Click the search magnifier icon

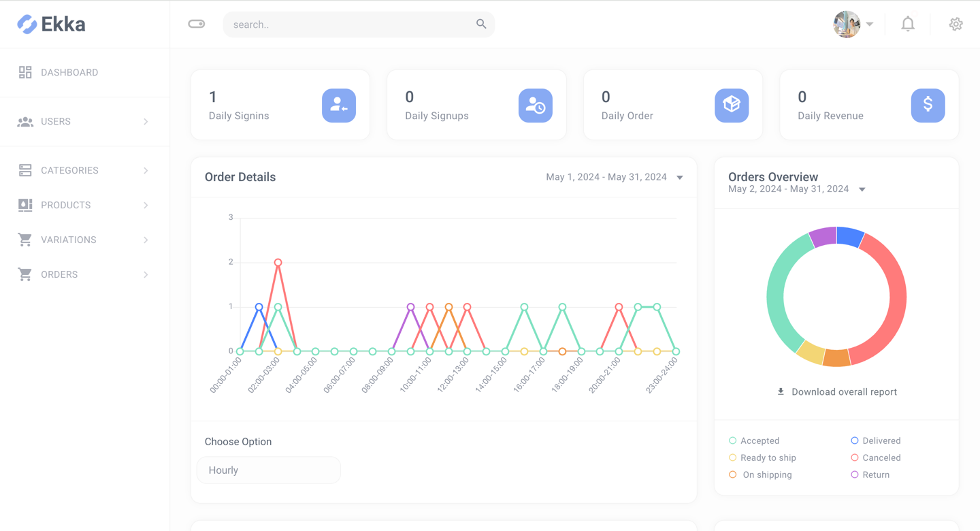[481, 25]
